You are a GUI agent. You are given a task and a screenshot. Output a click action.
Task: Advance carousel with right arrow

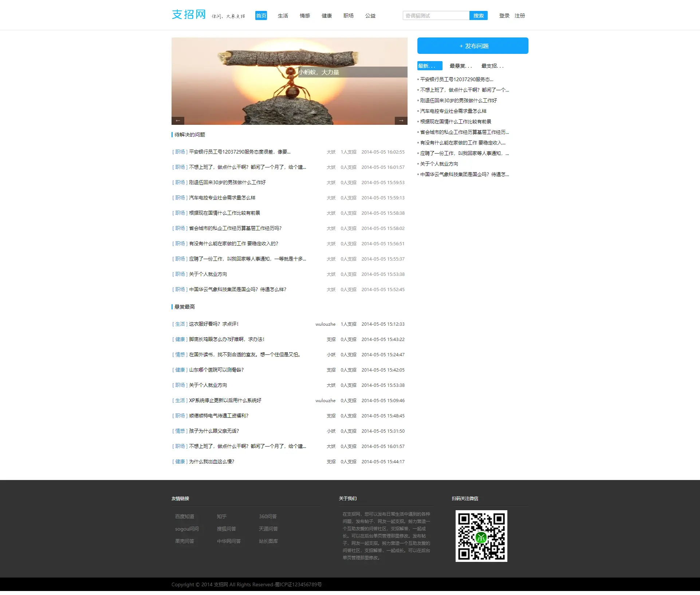pyautogui.click(x=401, y=120)
